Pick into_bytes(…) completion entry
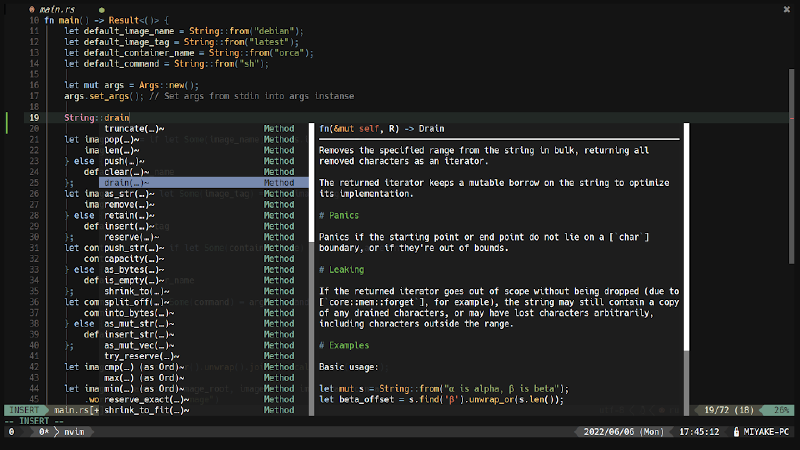The width and height of the screenshot is (800, 450). (204, 313)
